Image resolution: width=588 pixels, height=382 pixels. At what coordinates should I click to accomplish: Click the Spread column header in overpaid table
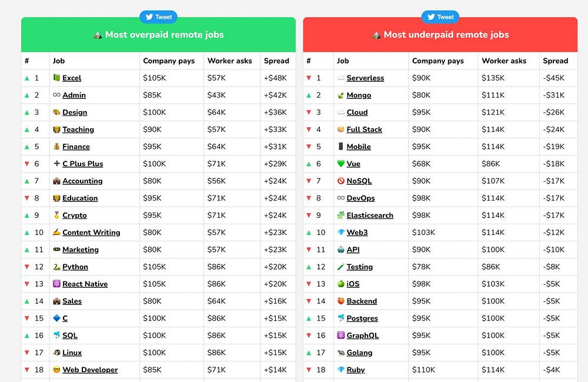pyautogui.click(x=276, y=61)
